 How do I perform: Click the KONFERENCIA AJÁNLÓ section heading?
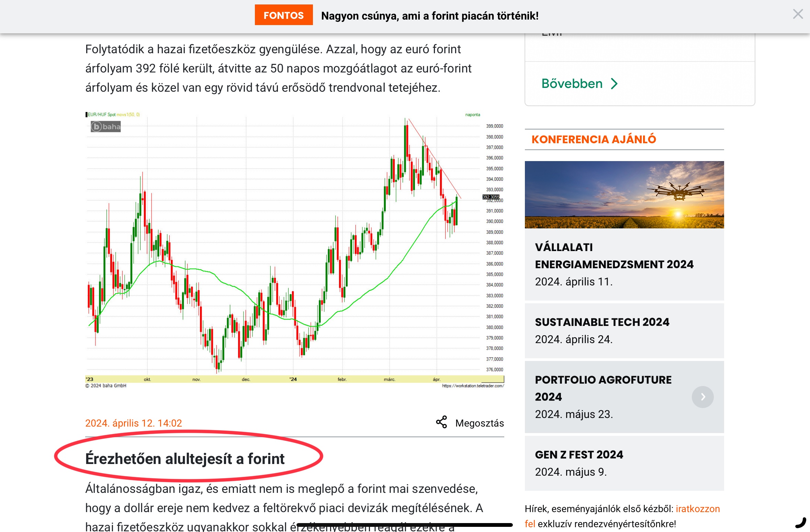coord(594,139)
